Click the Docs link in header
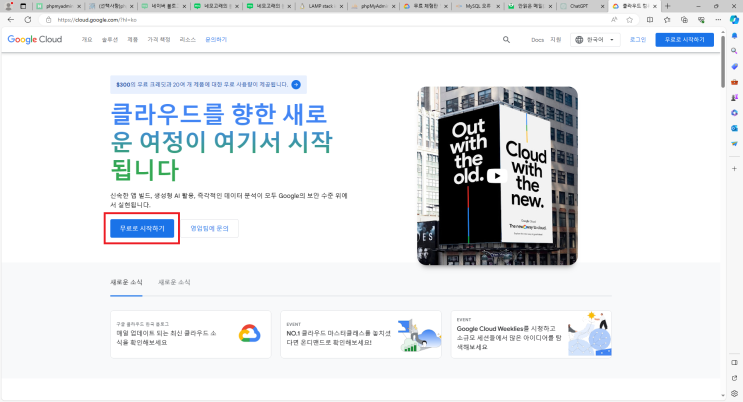This screenshot has width=743, height=402. tap(537, 40)
